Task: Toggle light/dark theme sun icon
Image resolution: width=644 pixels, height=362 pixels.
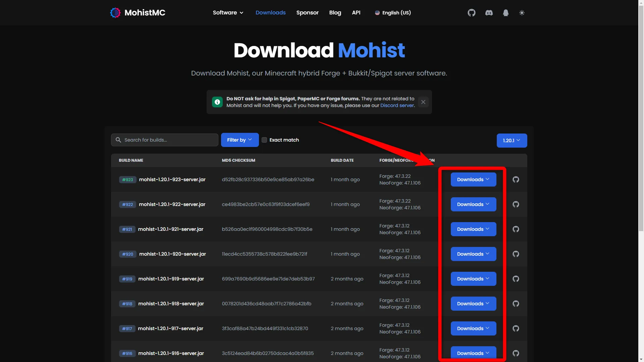Action: click(522, 13)
